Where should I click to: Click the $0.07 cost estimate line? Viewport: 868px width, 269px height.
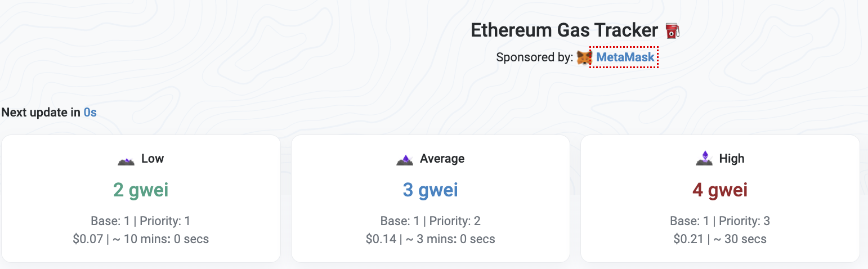[141, 239]
